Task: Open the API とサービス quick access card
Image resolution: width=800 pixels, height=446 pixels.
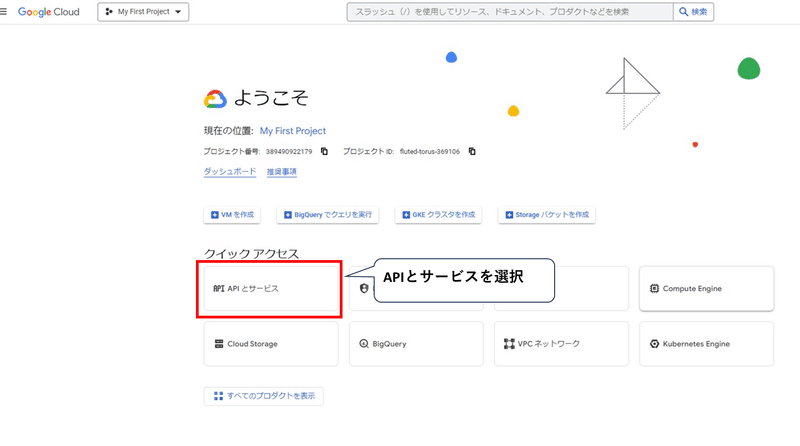Action: (271, 288)
